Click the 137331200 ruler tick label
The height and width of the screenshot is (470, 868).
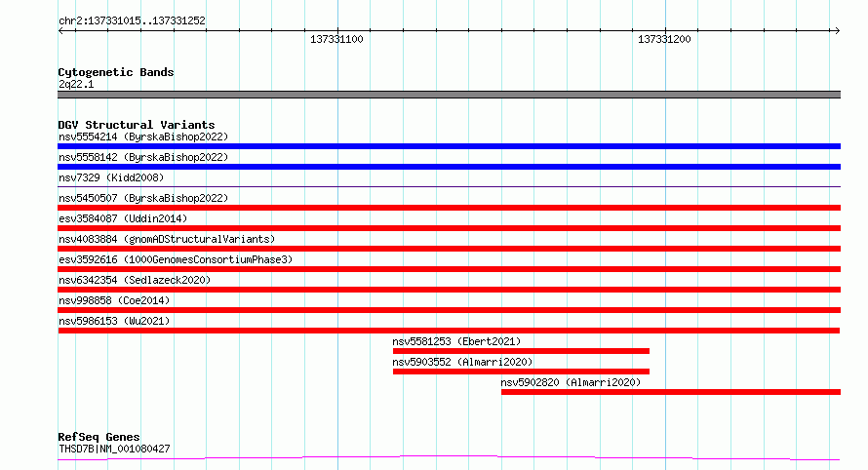pos(664,39)
